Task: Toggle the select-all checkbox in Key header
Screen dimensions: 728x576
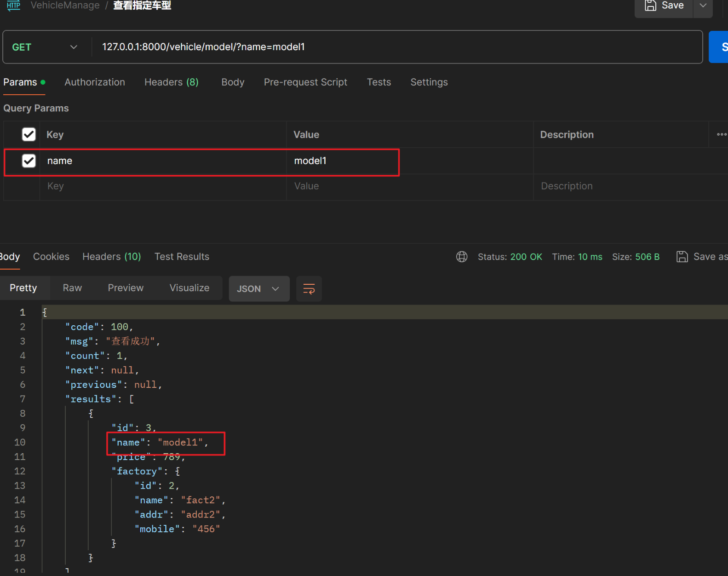Action: tap(29, 134)
